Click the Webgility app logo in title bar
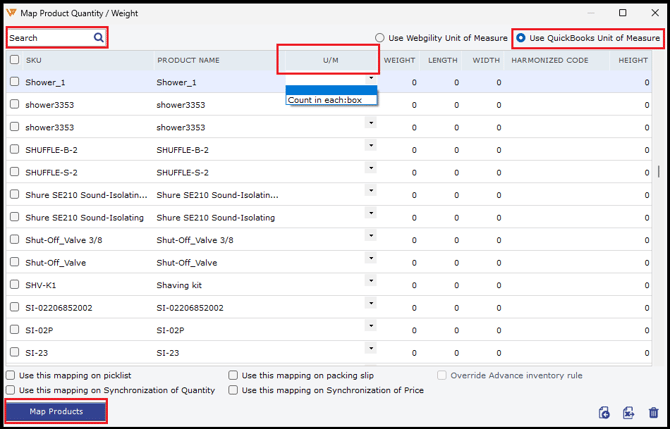The width and height of the screenshot is (670, 429). coord(11,12)
